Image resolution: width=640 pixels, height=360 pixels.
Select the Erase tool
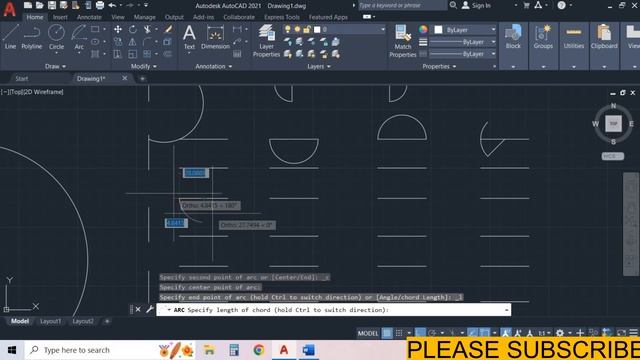coord(168,29)
